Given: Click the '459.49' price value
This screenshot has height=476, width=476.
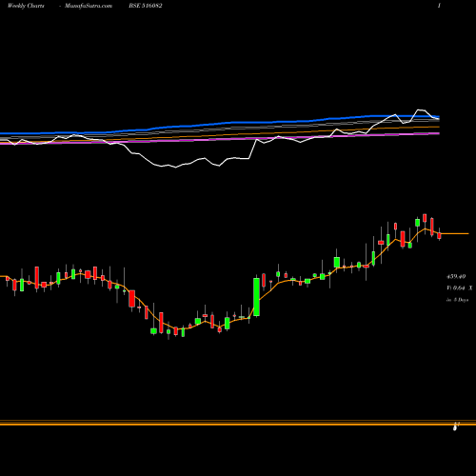Looking at the screenshot, I should 456,277.
